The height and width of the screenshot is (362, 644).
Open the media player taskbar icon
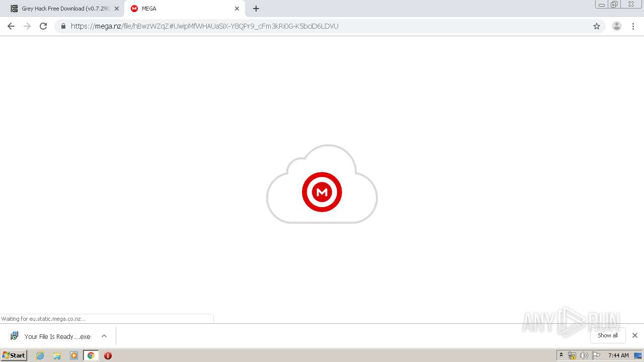(x=74, y=355)
